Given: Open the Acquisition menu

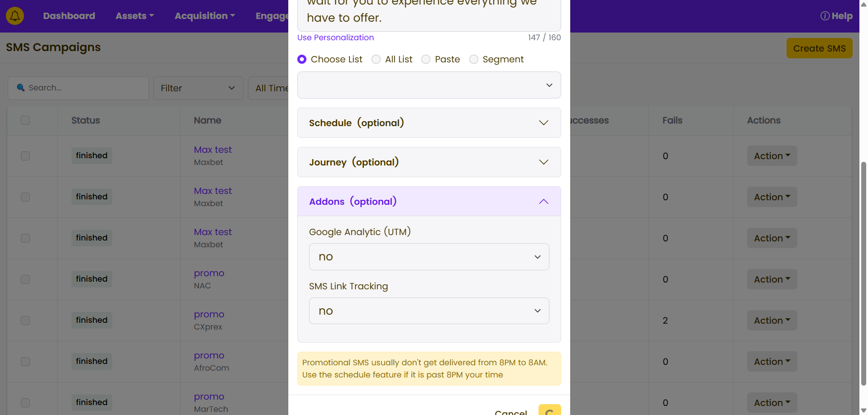Looking at the screenshot, I should 205,16.
